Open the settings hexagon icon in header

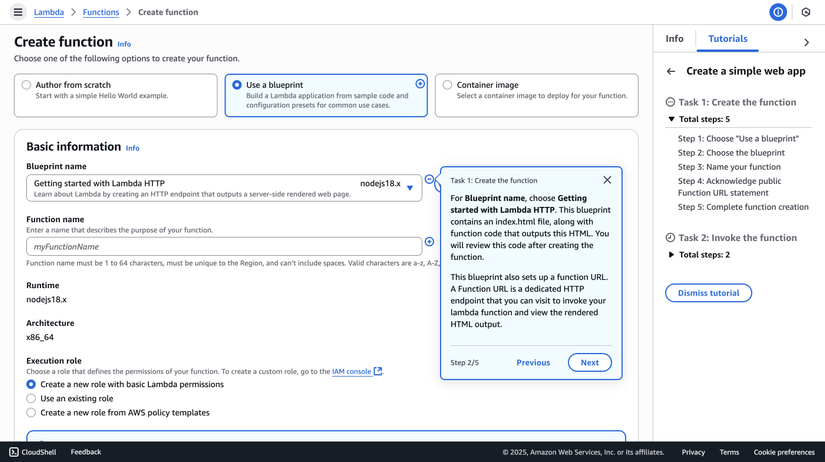point(806,12)
